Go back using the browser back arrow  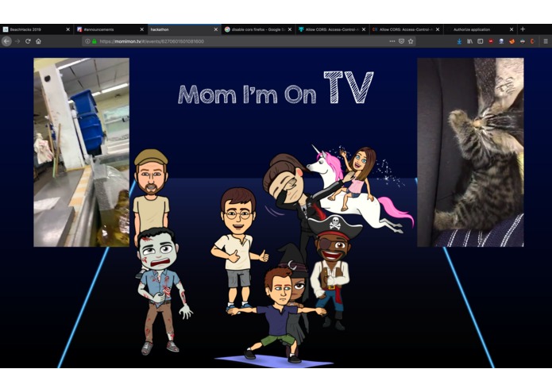[x=6, y=41]
